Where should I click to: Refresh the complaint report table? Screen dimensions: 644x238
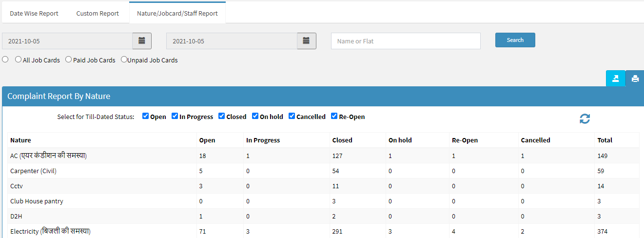pyautogui.click(x=585, y=119)
